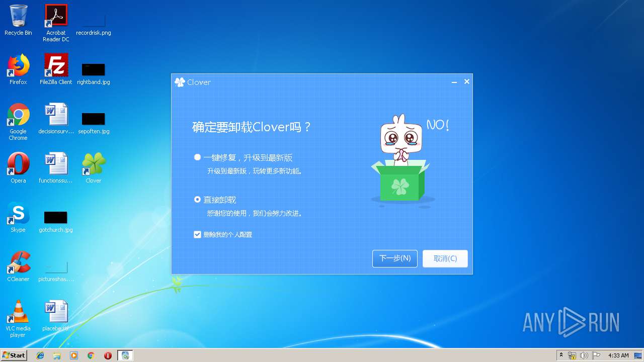The image size is (644, 362).
Task: Open the Recycle Bin desktop icon
Action: coord(18,21)
